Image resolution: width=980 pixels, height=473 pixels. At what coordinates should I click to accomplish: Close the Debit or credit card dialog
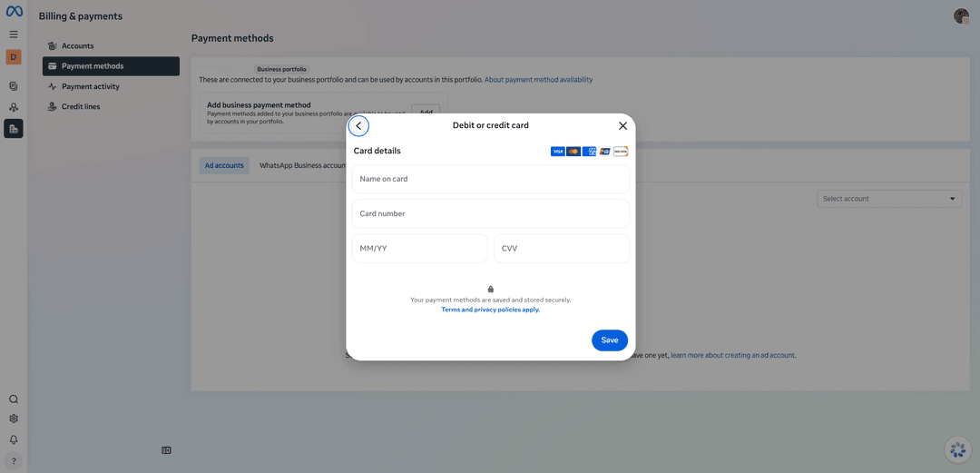click(622, 126)
